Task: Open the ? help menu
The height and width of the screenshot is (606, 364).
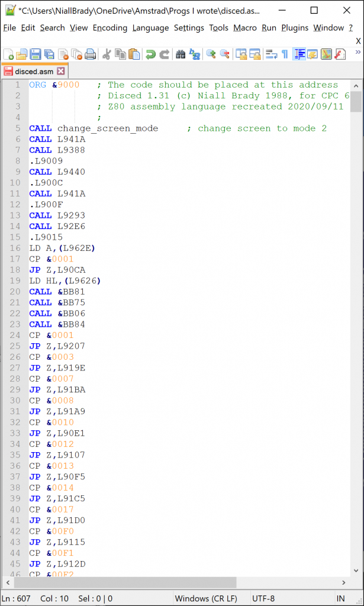Action: 351,28
